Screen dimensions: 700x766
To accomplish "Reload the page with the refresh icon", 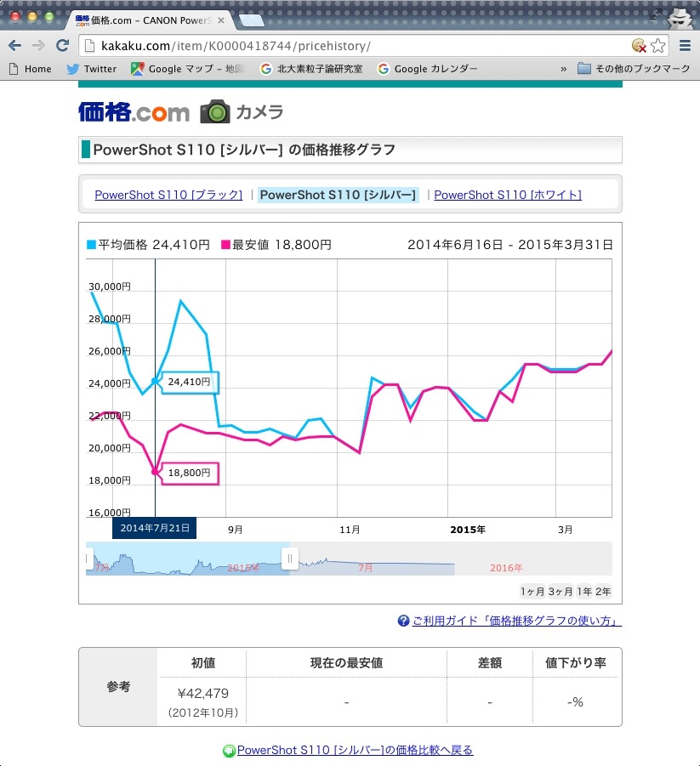I will tap(62, 46).
